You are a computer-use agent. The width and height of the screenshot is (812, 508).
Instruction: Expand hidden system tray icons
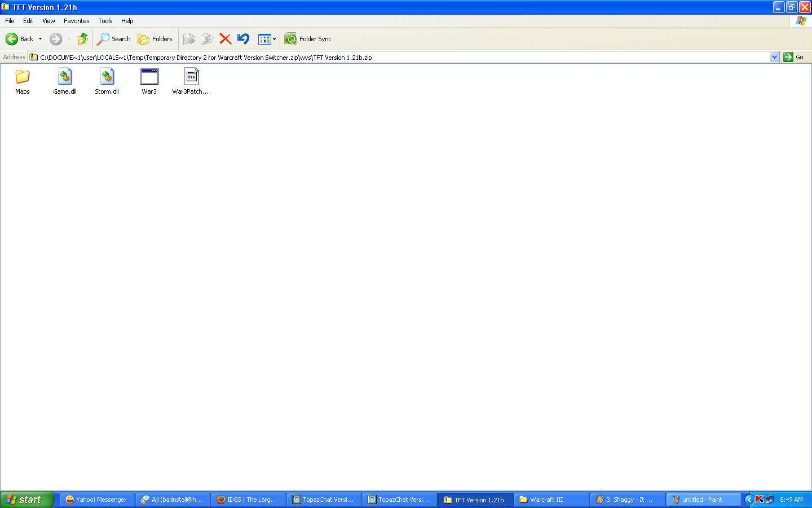tap(749, 500)
